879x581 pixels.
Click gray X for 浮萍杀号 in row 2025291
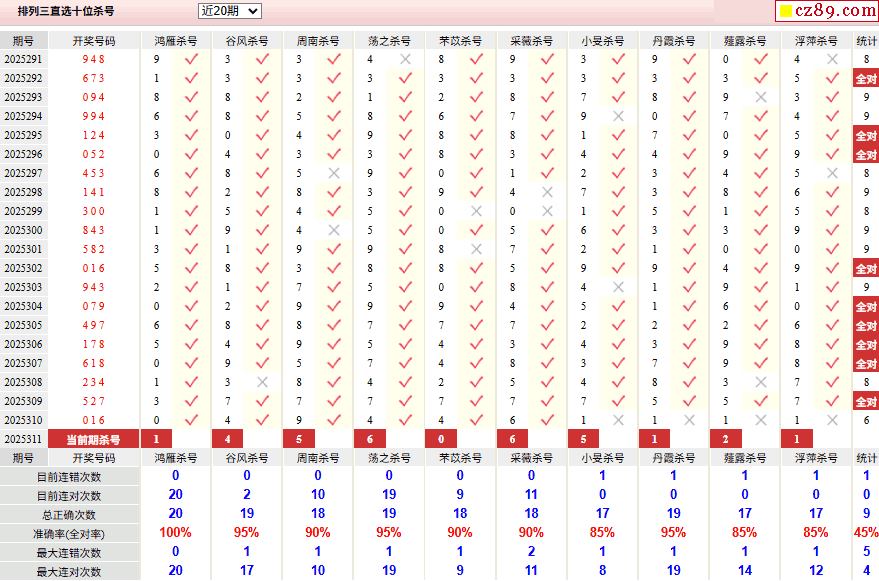tap(832, 59)
